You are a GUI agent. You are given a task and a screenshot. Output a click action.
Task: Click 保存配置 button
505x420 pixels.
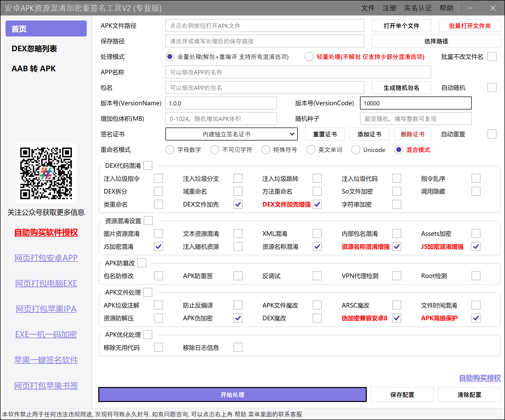pyautogui.click(x=402, y=394)
